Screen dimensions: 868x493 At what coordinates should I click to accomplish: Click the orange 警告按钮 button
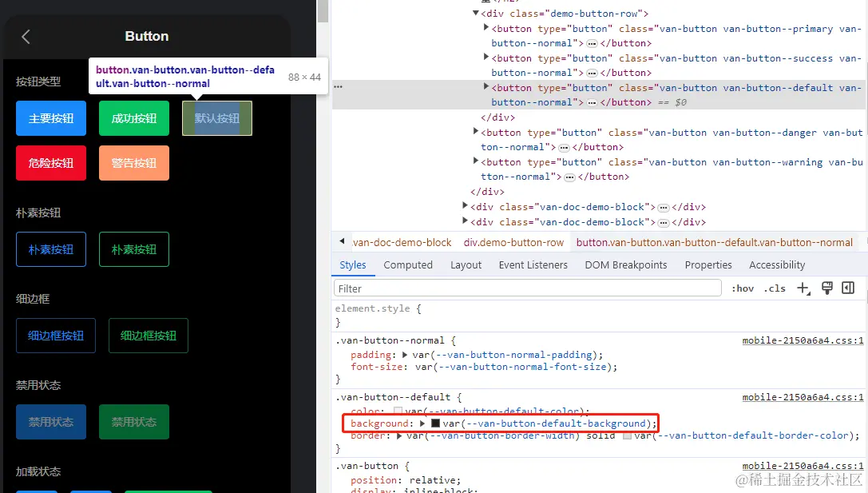click(x=134, y=163)
